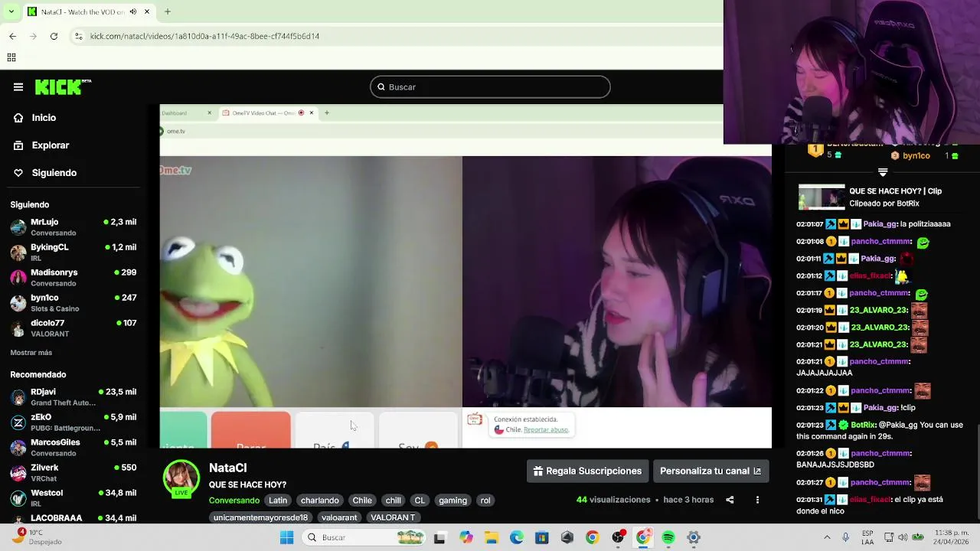Collapse pinned chat with down arrow

(883, 173)
